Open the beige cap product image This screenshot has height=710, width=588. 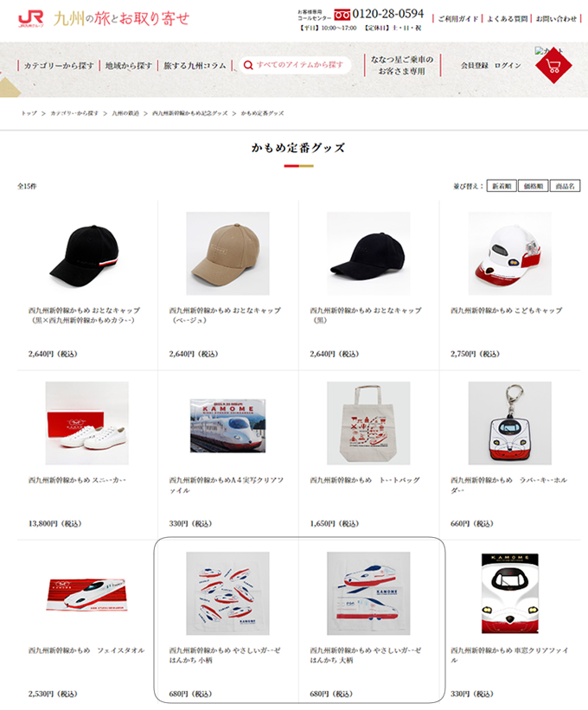(x=227, y=253)
